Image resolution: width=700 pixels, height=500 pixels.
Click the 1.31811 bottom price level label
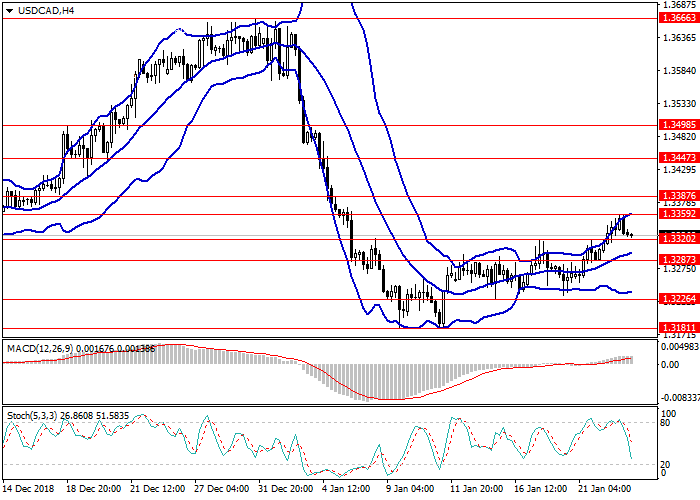679,327
